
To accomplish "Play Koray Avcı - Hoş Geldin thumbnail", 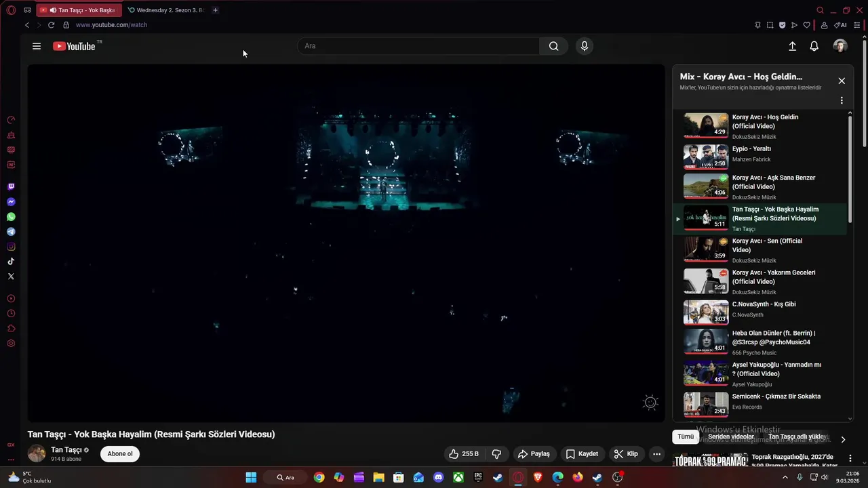I will [x=706, y=125].
